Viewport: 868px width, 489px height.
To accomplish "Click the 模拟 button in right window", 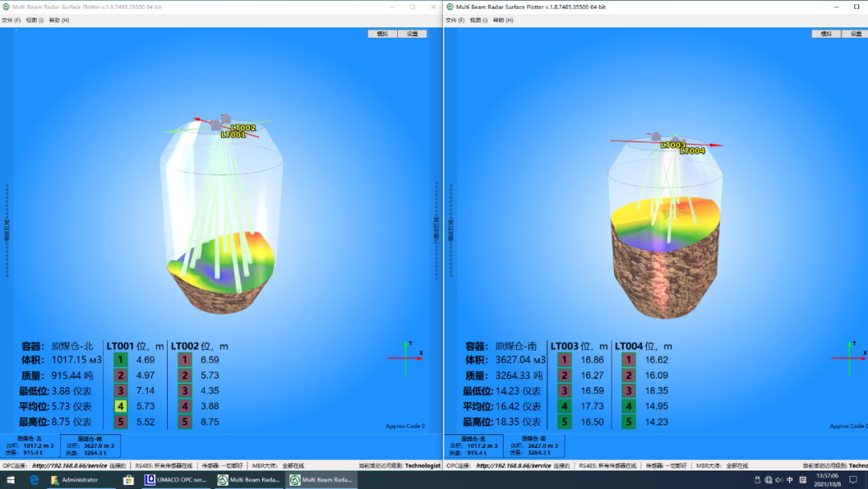I will (x=825, y=34).
